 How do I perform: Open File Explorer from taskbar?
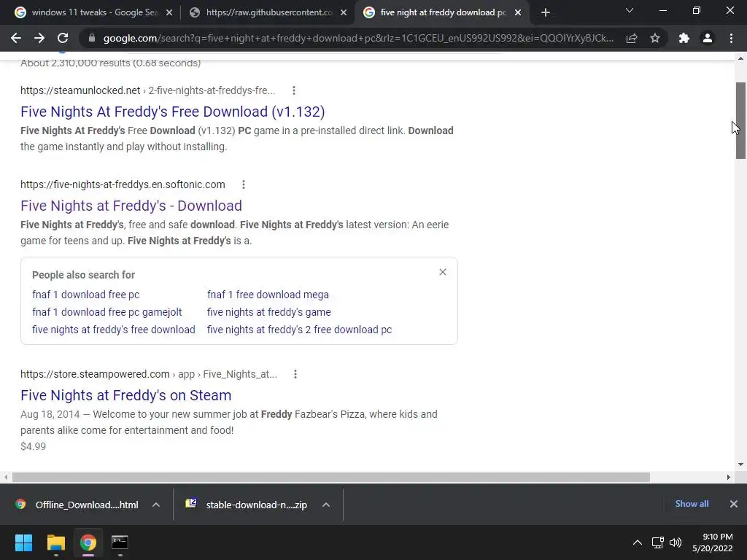click(55, 542)
